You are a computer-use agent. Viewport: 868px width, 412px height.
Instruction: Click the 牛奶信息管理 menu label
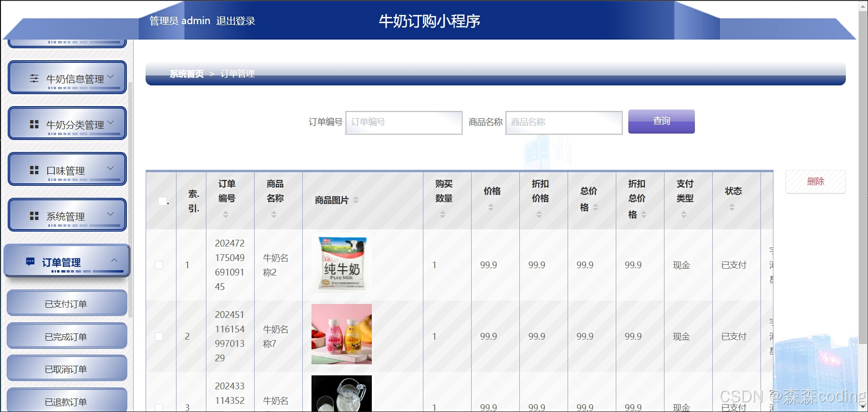click(x=75, y=79)
